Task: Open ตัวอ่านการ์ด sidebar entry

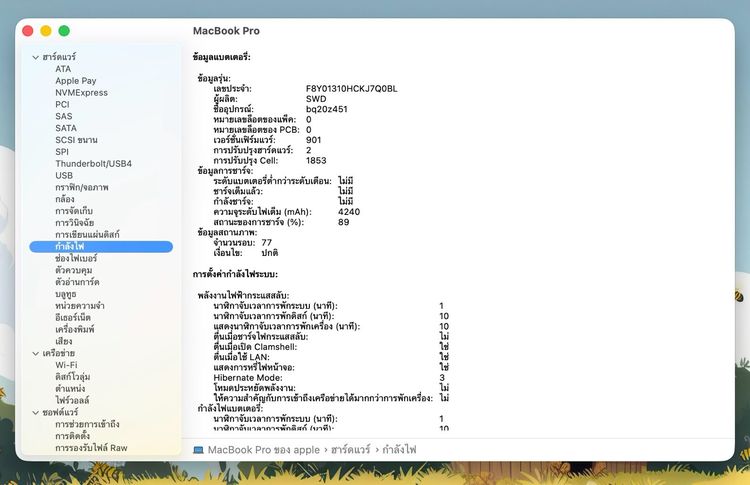Action: (x=77, y=282)
